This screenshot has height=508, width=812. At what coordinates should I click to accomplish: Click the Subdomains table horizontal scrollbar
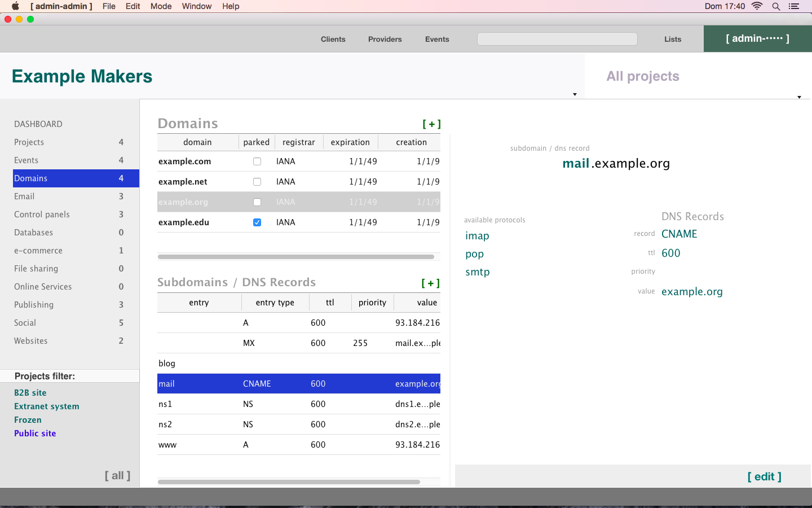point(289,482)
